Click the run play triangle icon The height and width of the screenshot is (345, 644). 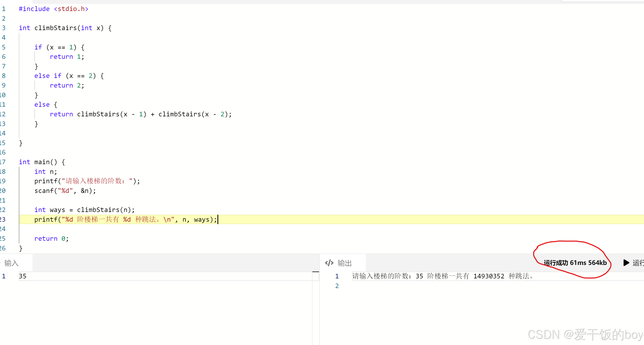click(626, 263)
